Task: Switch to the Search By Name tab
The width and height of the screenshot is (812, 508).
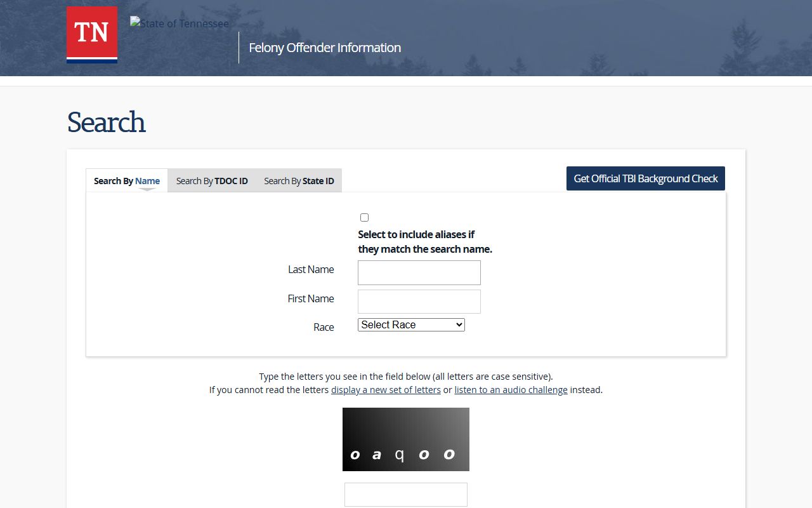Action: point(127,181)
